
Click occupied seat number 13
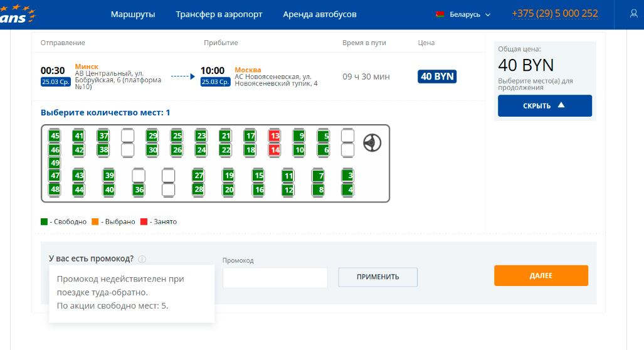tap(275, 135)
